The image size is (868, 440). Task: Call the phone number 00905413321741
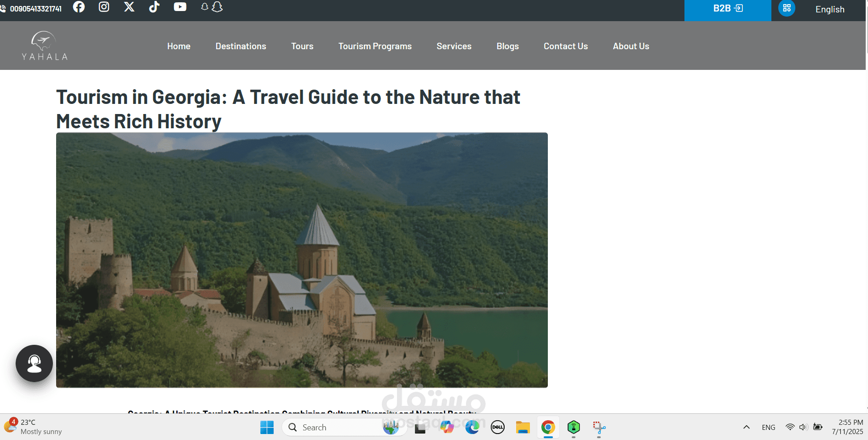click(x=35, y=9)
